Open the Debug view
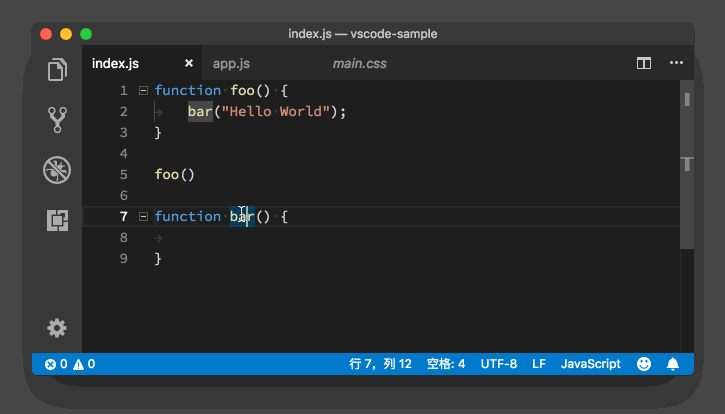Viewport: 725px width, 414px height. click(57, 170)
